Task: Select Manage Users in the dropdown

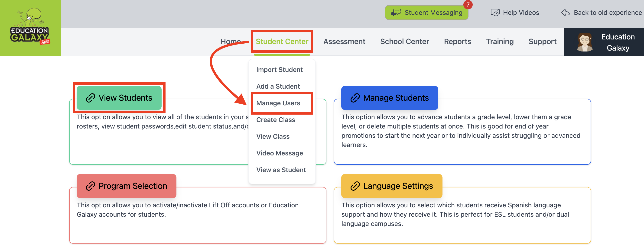Action: pyautogui.click(x=278, y=103)
